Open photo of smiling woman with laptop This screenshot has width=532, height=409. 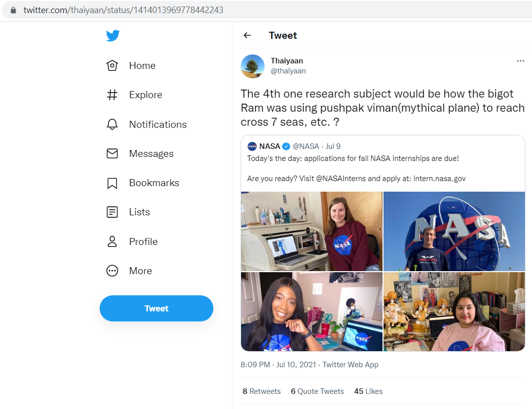312,311
